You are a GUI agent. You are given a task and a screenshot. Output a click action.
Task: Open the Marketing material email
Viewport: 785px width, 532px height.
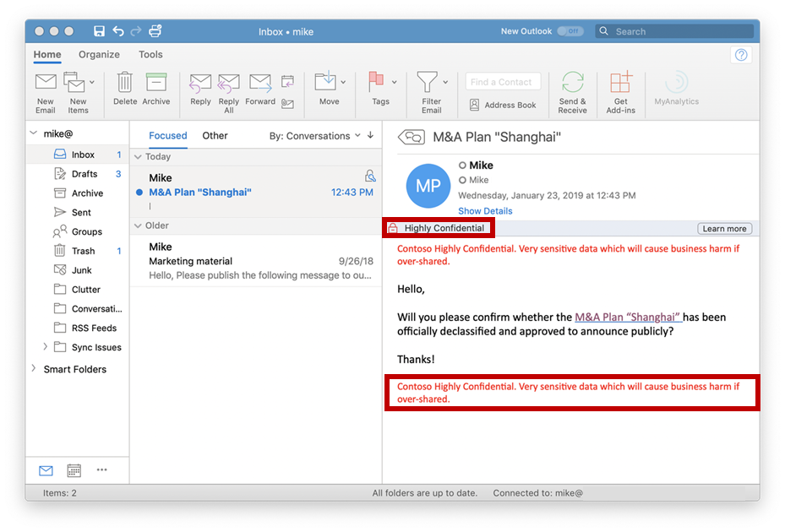point(256,261)
